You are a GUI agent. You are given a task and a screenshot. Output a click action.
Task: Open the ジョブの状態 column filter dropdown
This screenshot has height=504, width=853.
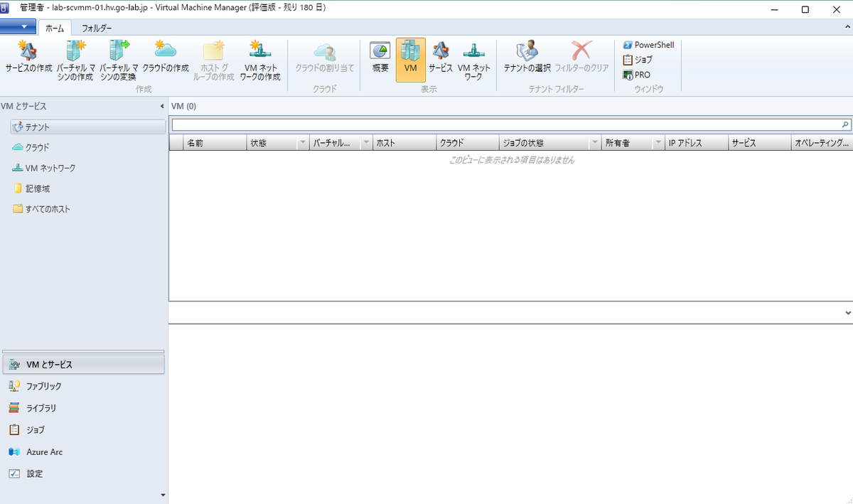(595, 143)
